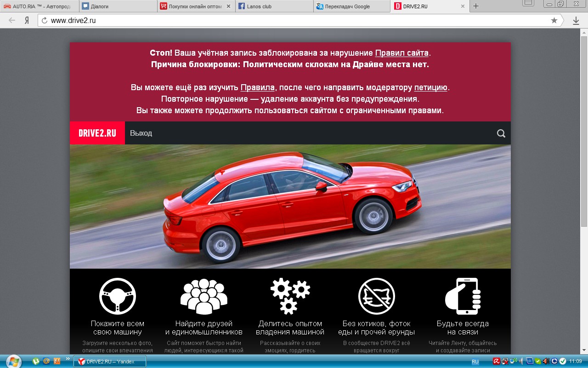Click the group of people icon
588x368 pixels.
click(204, 297)
